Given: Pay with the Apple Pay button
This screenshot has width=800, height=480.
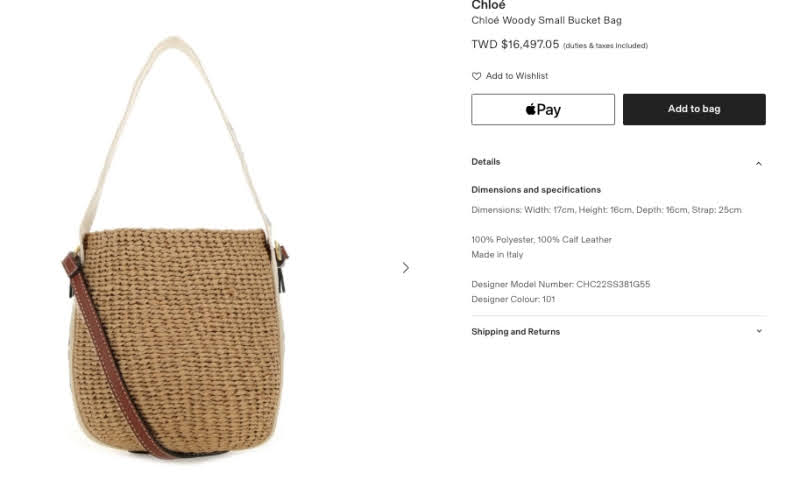Looking at the screenshot, I should [543, 109].
